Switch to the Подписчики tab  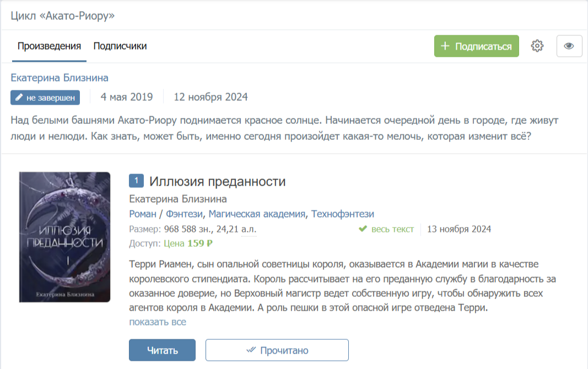(x=120, y=46)
